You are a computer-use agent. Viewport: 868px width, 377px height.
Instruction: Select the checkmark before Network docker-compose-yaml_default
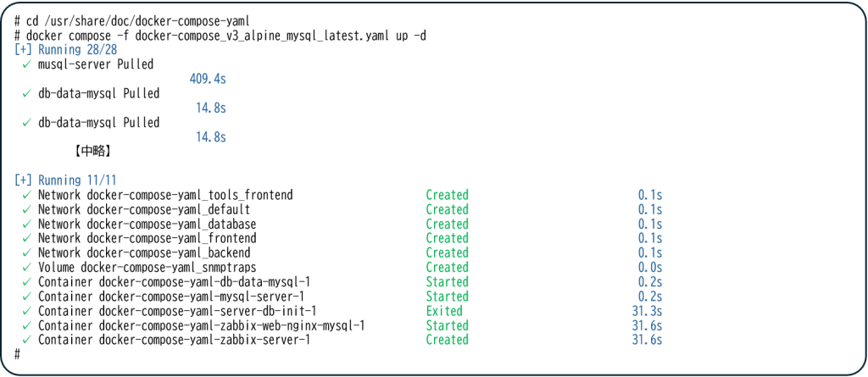27,209
